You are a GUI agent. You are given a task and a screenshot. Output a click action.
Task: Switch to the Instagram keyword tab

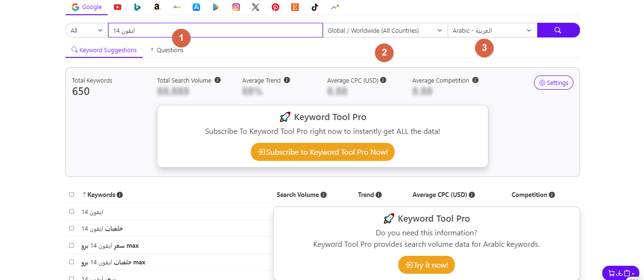[x=236, y=7]
